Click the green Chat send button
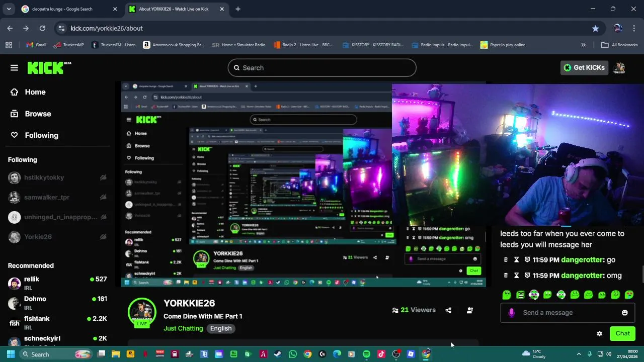This screenshot has height=362, width=644. pos(622,333)
